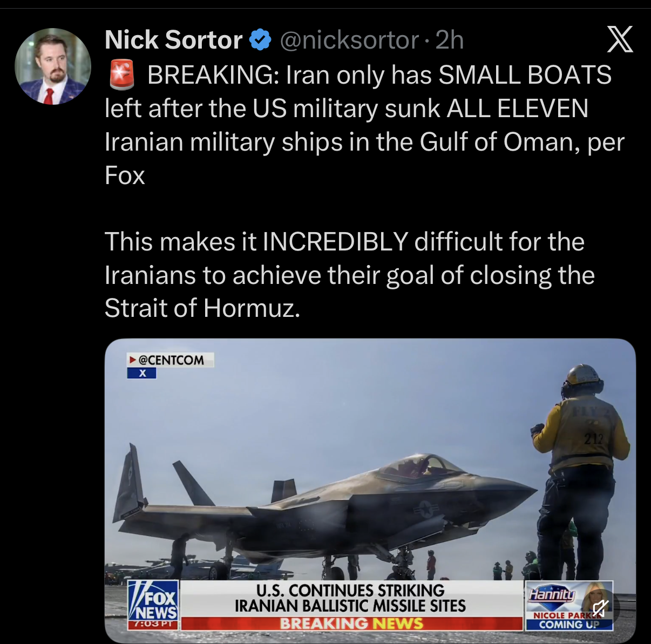Click the Hannity show logo
Viewport: 651px width, 644px height.
point(551,595)
